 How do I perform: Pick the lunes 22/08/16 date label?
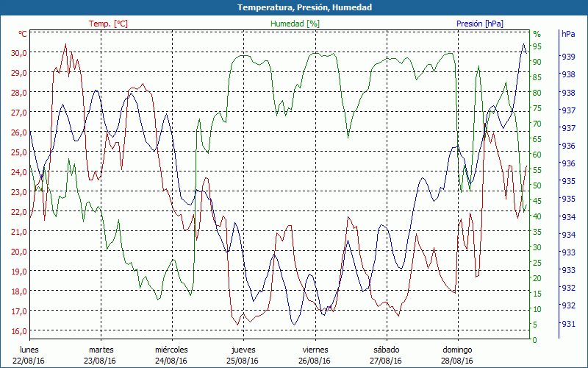point(29,355)
